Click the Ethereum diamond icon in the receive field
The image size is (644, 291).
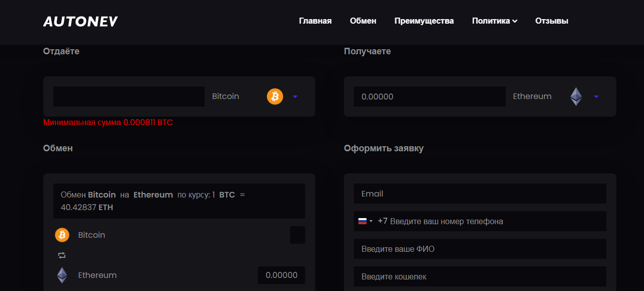click(576, 96)
